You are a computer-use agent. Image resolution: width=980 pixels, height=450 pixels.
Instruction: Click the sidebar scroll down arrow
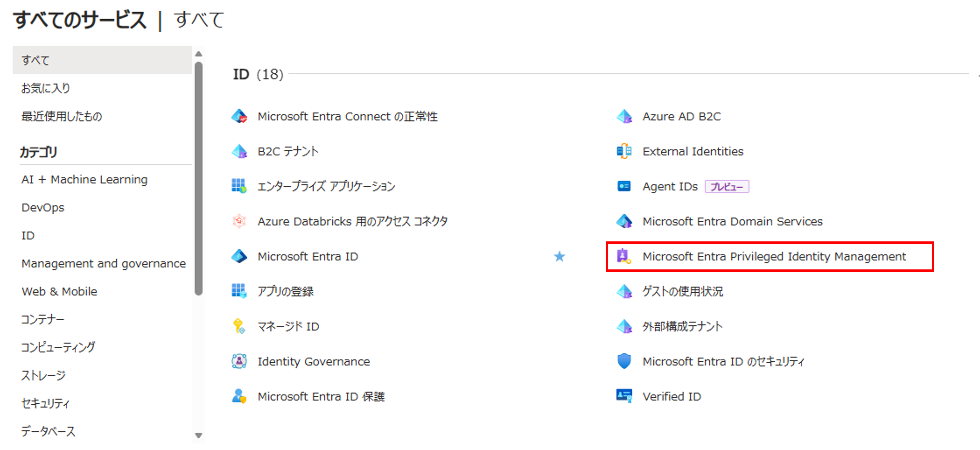tap(198, 435)
